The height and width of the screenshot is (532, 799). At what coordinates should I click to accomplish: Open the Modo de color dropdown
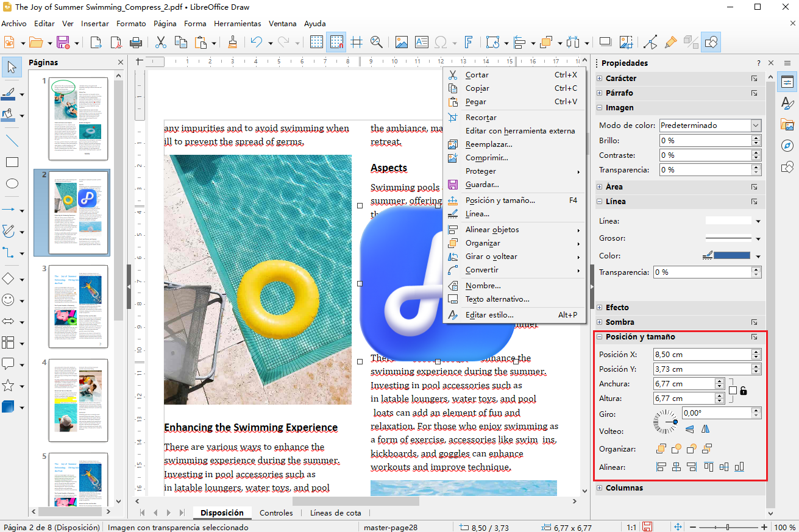point(756,126)
